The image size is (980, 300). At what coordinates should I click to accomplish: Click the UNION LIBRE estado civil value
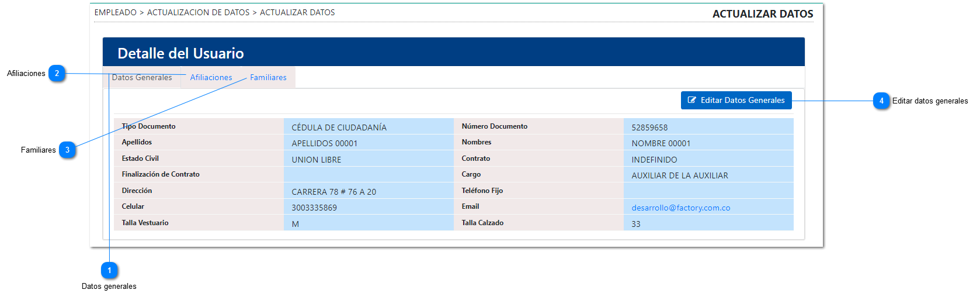[x=316, y=160]
